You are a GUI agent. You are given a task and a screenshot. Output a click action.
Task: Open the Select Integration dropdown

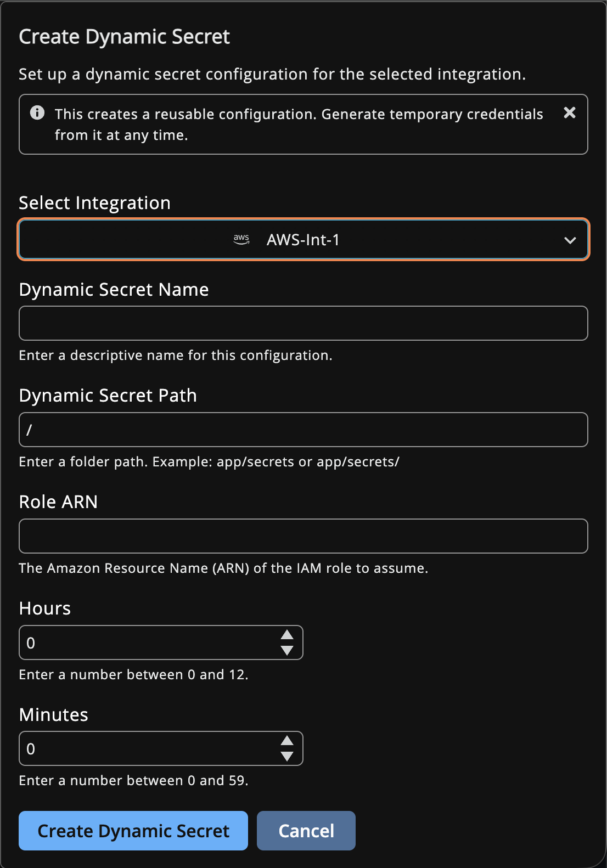pyautogui.click(x=303, y=239)
